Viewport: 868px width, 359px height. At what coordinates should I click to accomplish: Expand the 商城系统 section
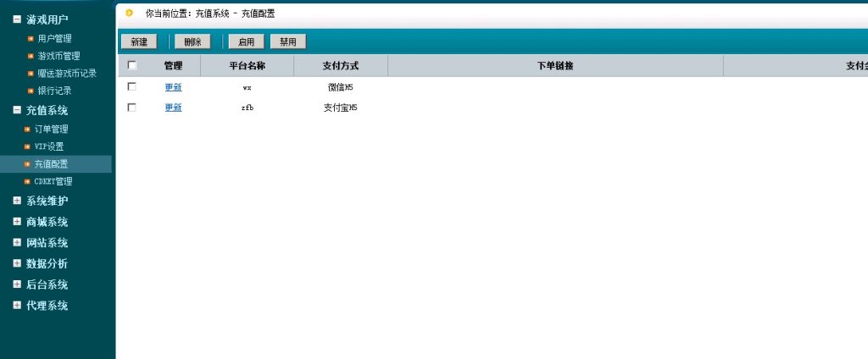coord(17,221)
